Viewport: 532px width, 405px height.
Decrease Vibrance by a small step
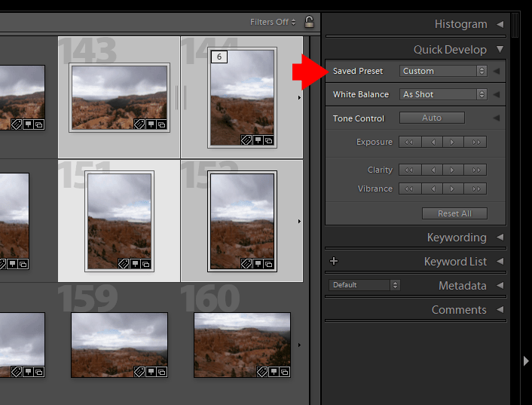click(x=432, y=189)
